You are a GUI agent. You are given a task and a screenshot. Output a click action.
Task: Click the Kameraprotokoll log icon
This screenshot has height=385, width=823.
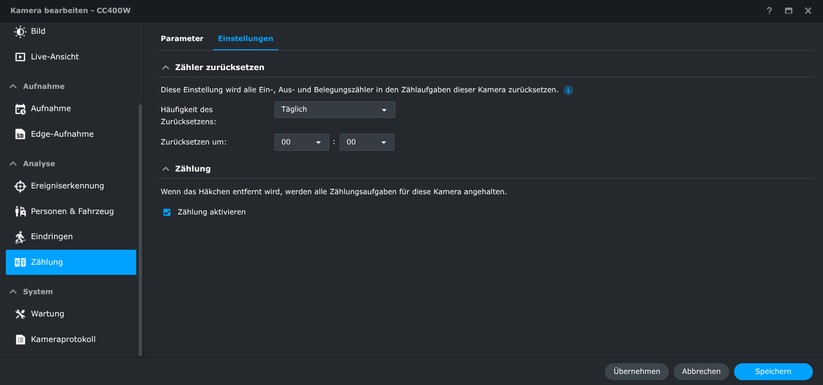20,339
